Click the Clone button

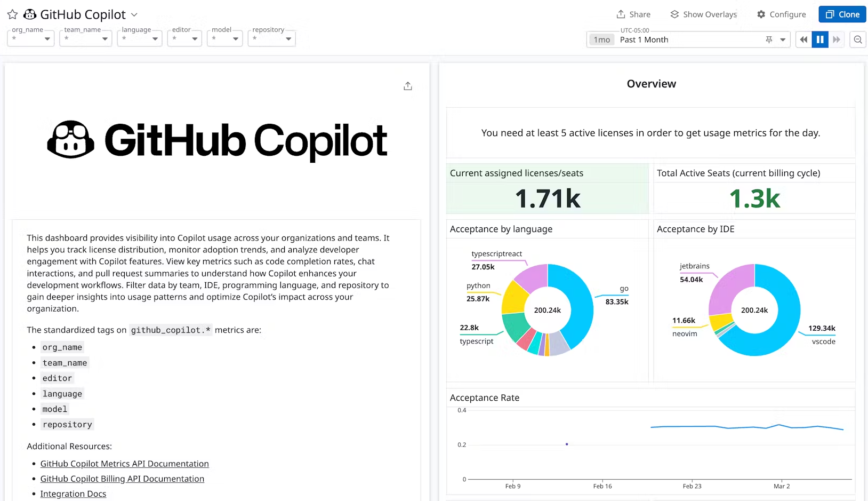842,14
